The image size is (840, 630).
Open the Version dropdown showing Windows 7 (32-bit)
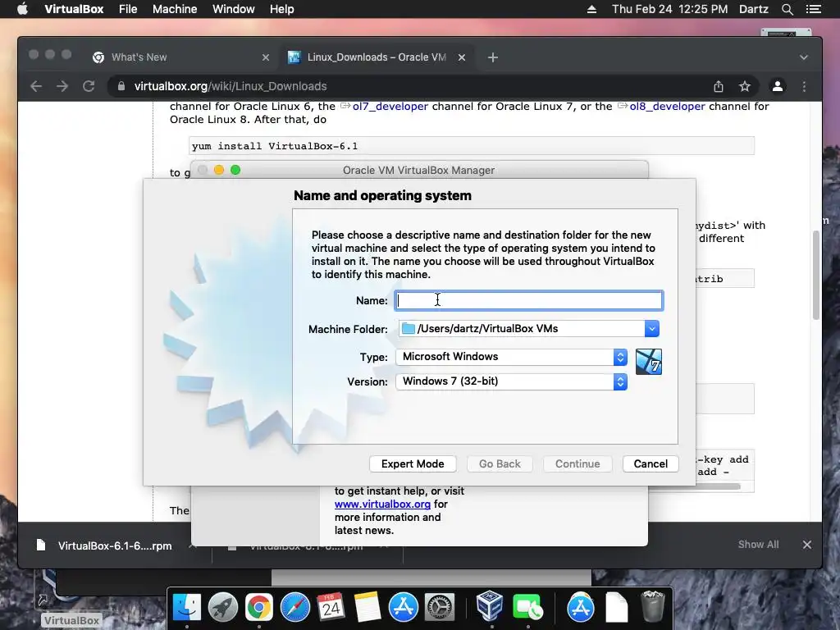click(512, 381)
